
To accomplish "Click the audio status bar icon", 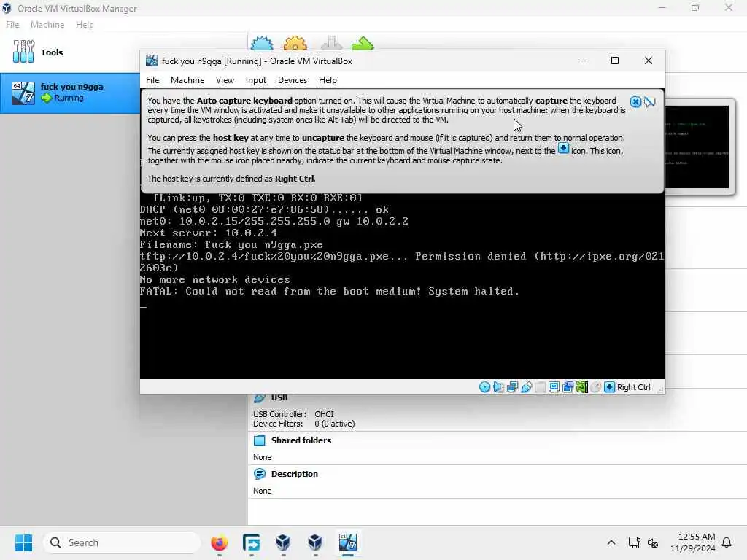I will [x=498, y=387].
